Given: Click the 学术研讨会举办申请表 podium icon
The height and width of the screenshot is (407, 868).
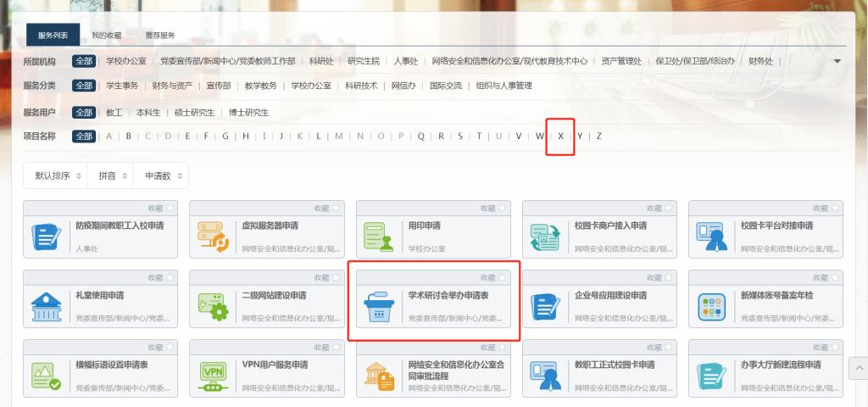Looking at the screenshot, I should coord(377,306).
